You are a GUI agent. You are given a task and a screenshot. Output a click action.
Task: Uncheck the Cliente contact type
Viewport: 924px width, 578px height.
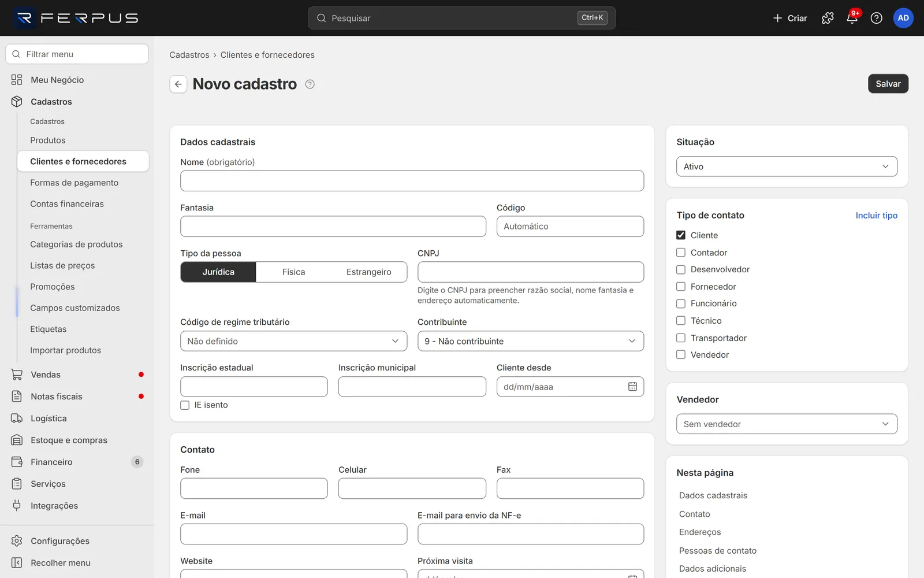681,235
